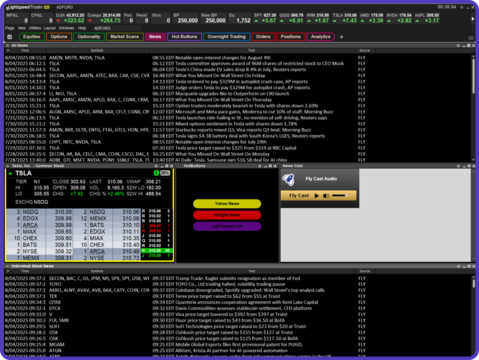This screenshot has width=479, height=360.
Task: Open the All News filter dropdown arrow
Action: (8, 51)
